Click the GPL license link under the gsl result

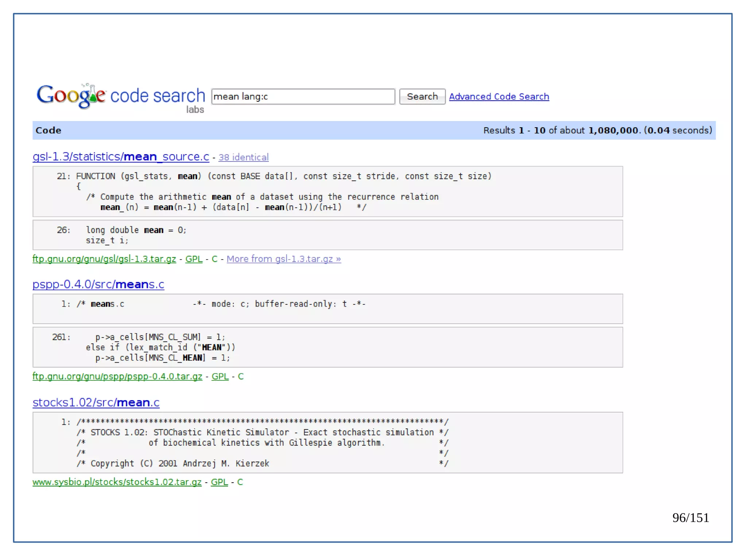[x=194, y=259]
